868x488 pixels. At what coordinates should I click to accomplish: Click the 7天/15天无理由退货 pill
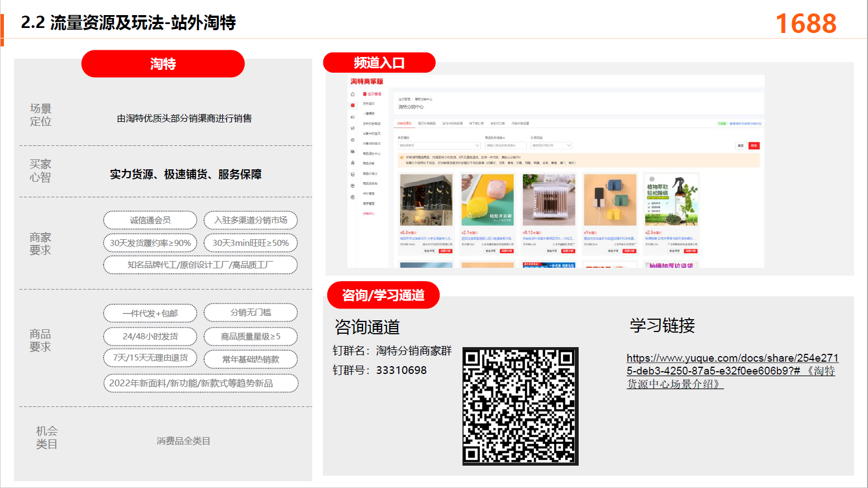point(150,358)
